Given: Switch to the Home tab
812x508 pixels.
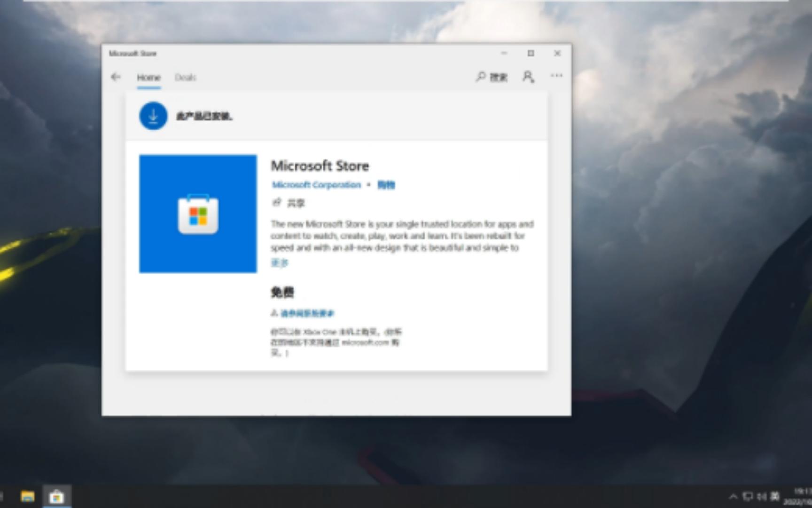Looking at the screenshot, I should [148, 77].
